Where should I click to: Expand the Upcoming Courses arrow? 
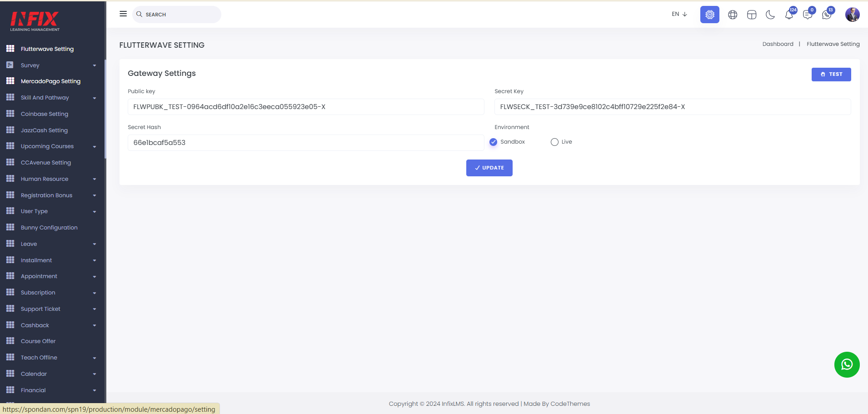point(95,146)
